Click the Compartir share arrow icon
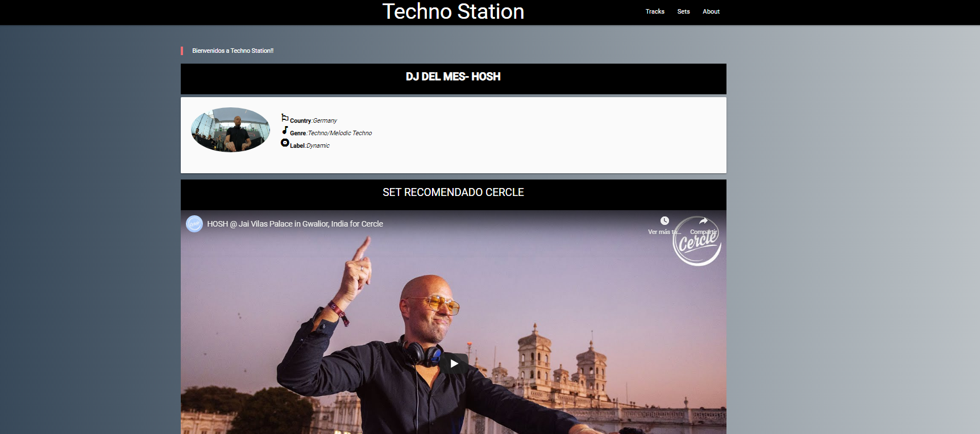Image resolution: width=980 pixels, height=434 pixels. (703, 221)
